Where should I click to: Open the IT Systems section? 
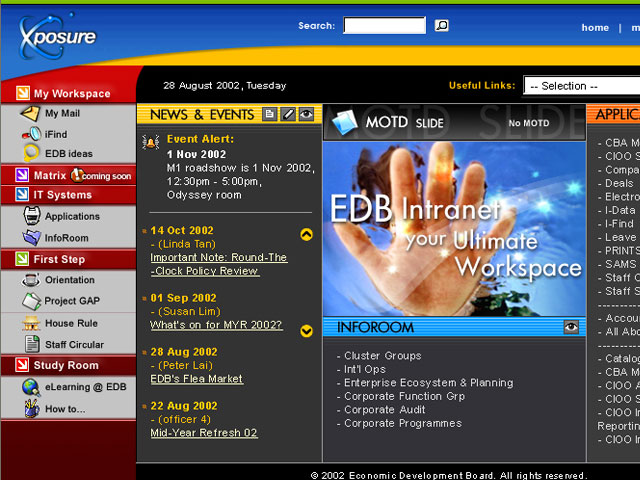point(62,195)
